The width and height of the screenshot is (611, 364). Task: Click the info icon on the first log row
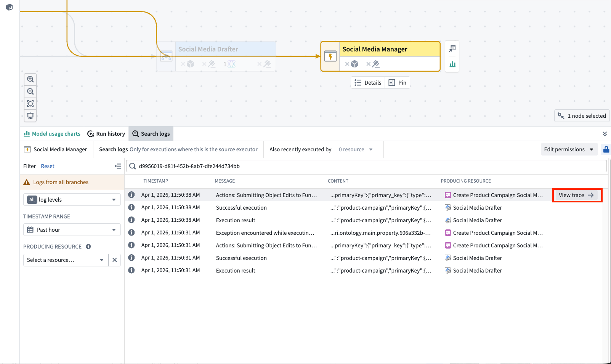click(x=131, y=195)
